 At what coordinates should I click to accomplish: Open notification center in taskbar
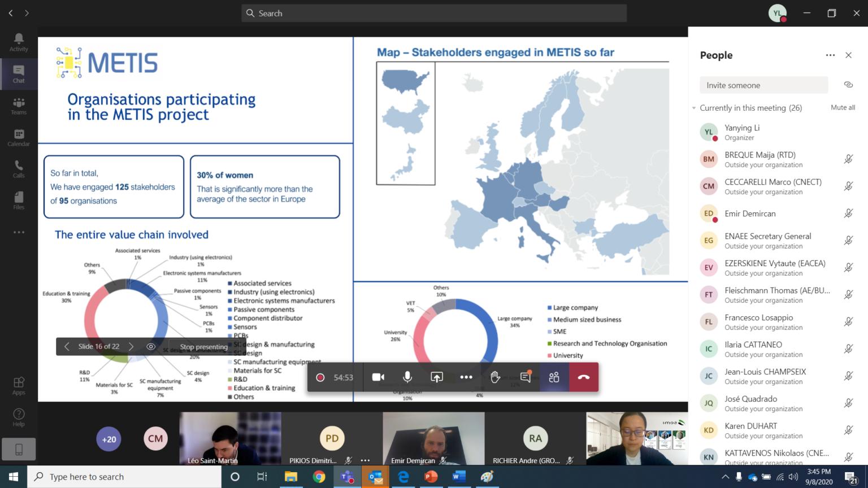point(852,477)
